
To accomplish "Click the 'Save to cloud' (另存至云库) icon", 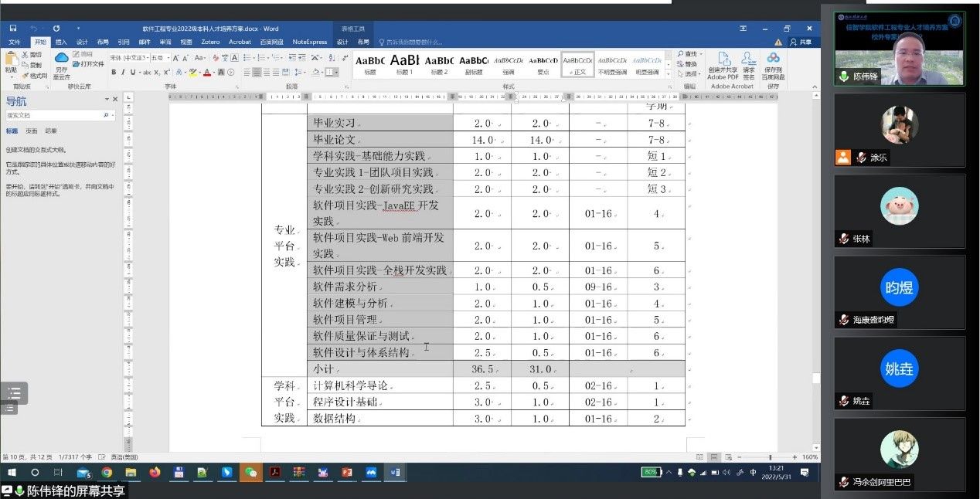I will tap(61, 66).
